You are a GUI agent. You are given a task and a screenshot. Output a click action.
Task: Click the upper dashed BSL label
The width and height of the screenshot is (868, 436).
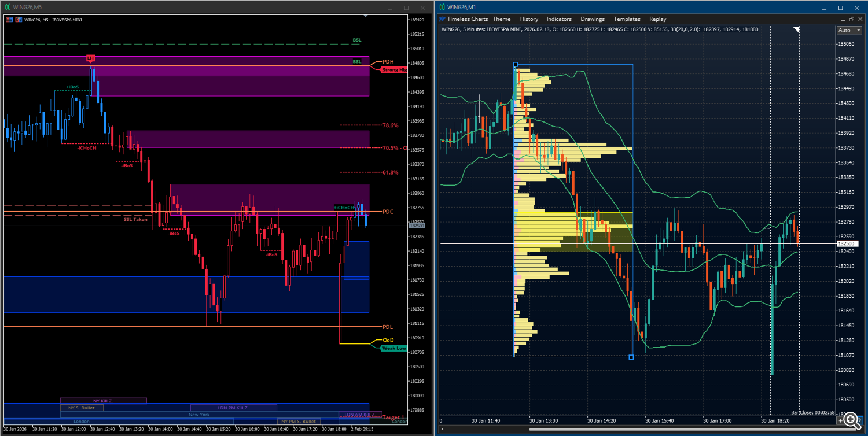pyautogui.click(x=356, y=40)
